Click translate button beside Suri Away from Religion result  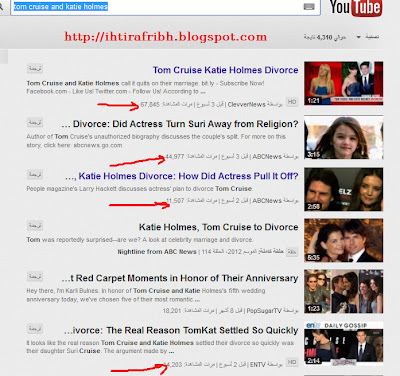click(35, 122)
